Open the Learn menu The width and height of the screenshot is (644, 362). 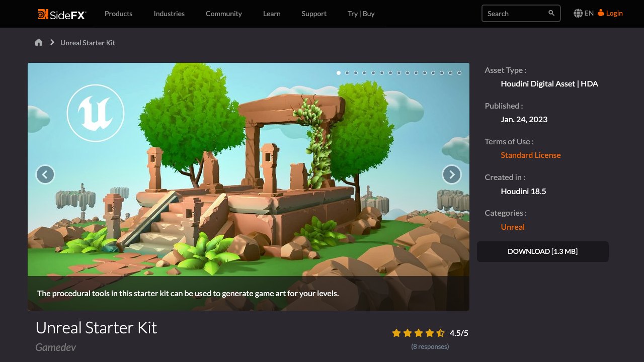click(x=272, y=14)
